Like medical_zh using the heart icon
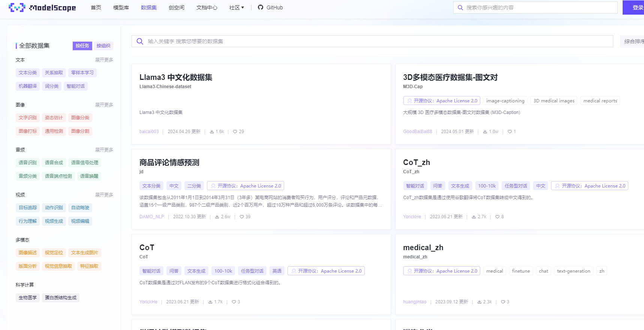The image size is (644, 330). [x=503, y=302]
